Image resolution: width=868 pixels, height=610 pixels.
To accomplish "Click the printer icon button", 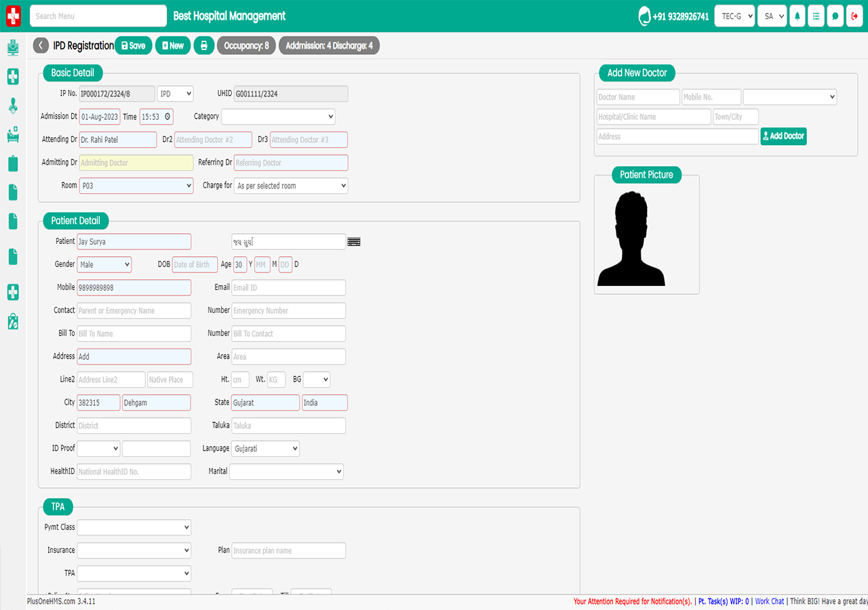I will (204, 45).
